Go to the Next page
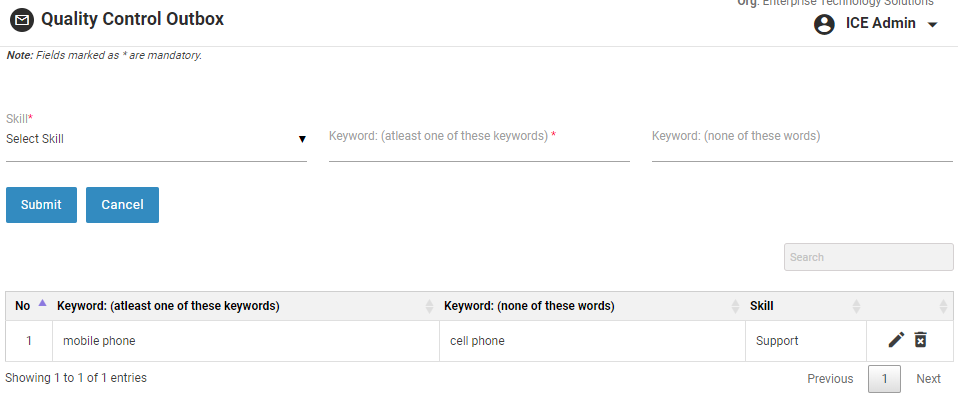The height and width of the screenshot is (405, 958). pyautogui.click(x=928, y=379)
